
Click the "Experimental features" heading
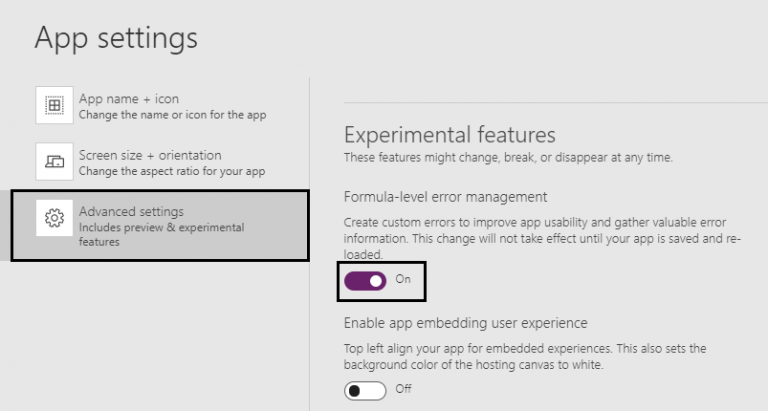(x=449, y=135)
